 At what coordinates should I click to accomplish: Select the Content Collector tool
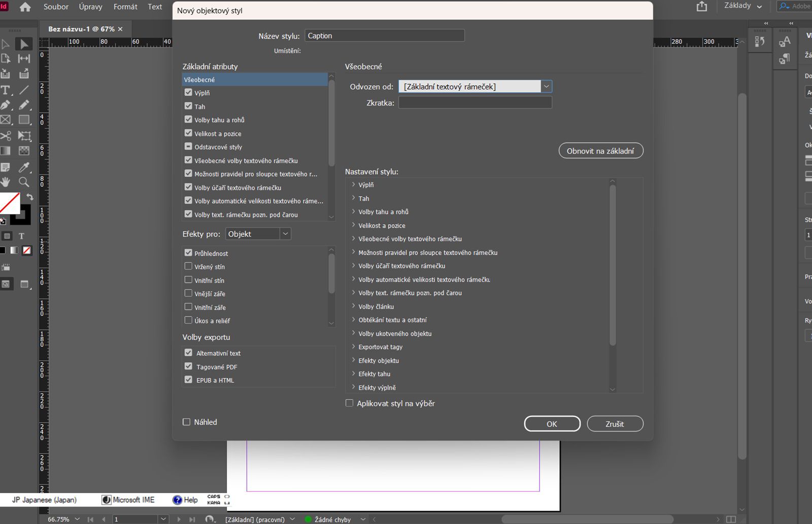[x=6, y=74]
